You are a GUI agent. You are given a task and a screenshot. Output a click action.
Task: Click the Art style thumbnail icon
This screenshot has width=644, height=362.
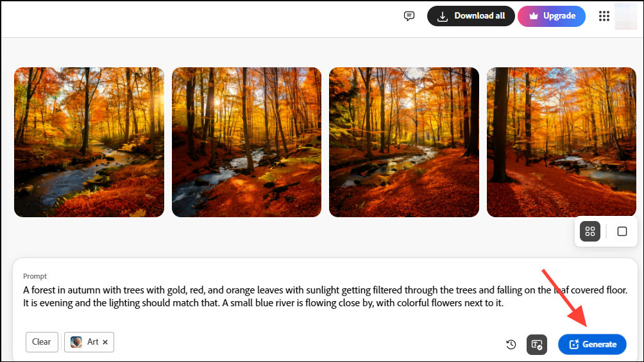pyautogui.click(x=76, y=342)
